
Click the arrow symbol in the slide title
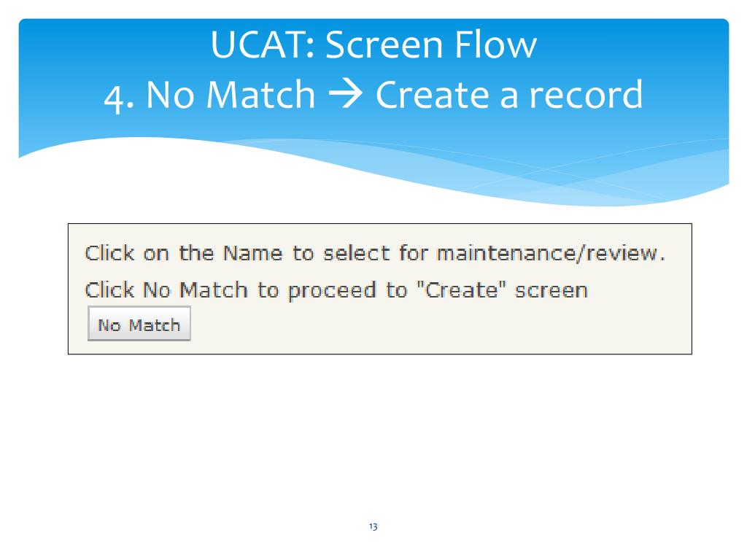click(x=346, y=94)
